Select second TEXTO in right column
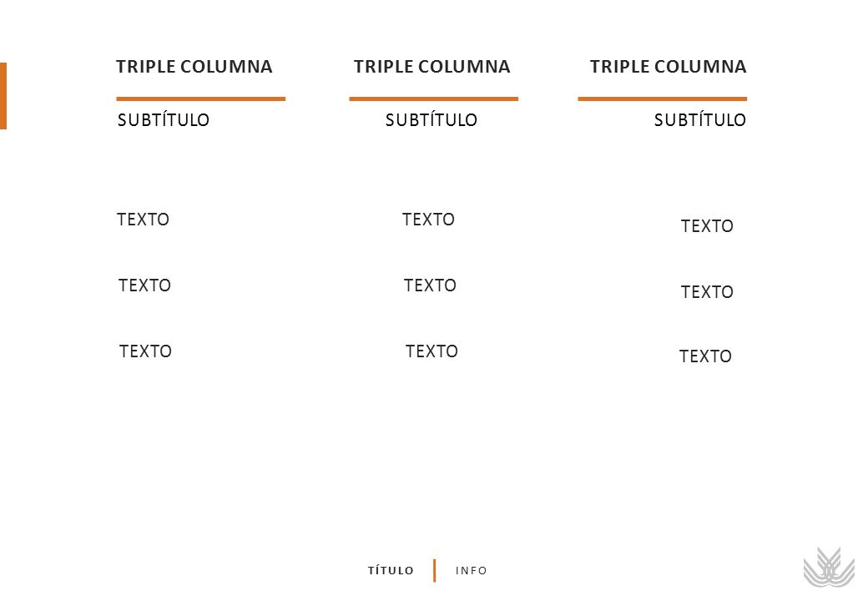Image resolution: width=868 pixels, height=601 pixels. click(707, 291)
